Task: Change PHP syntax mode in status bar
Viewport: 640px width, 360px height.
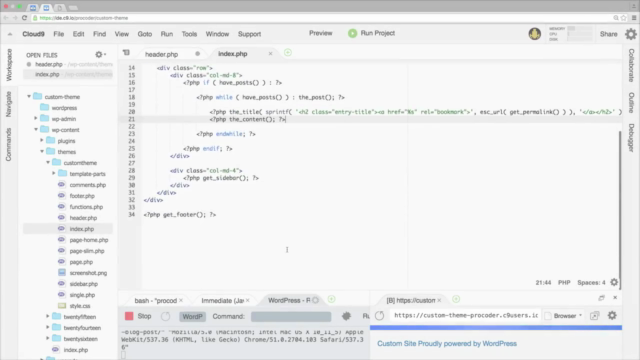Action: tap(564, 282)
